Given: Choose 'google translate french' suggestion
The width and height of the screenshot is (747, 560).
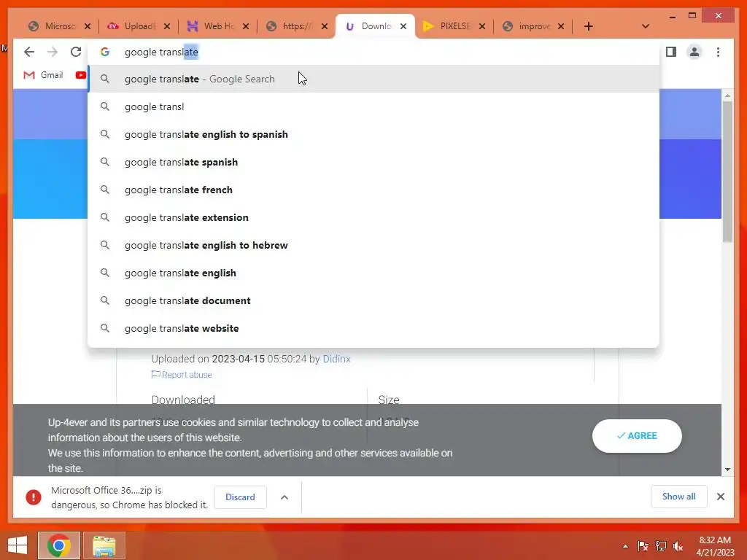Looking at the screenshot, I should [373, 190].
